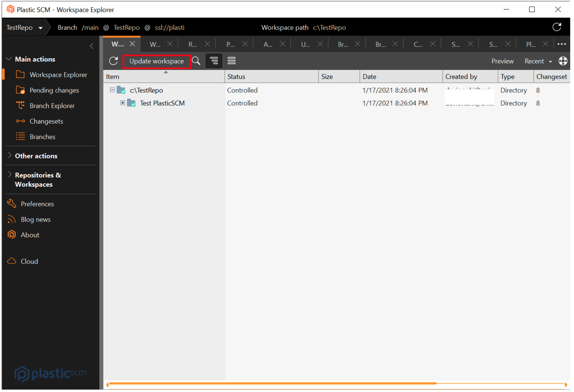Image resolution: width=574 pixels, height=392 pixels.
Task: Close the active W... tab
Action: [x=132, y=44]
